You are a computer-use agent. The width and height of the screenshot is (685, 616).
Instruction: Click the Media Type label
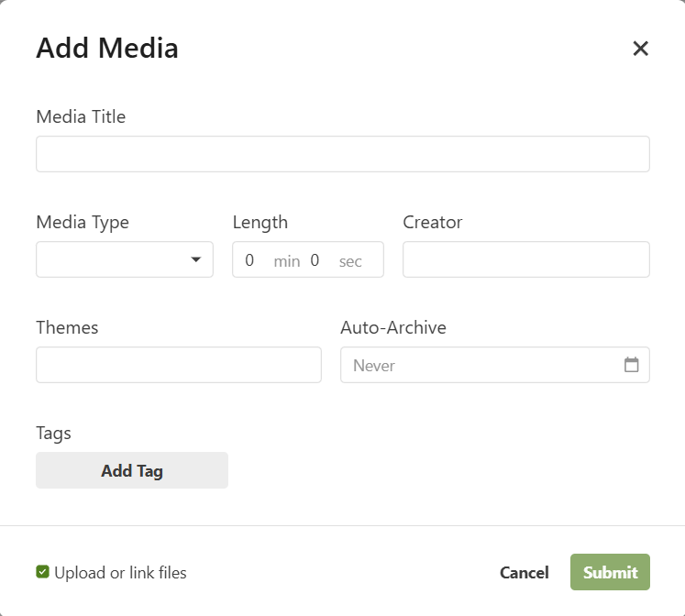(83, 222)
